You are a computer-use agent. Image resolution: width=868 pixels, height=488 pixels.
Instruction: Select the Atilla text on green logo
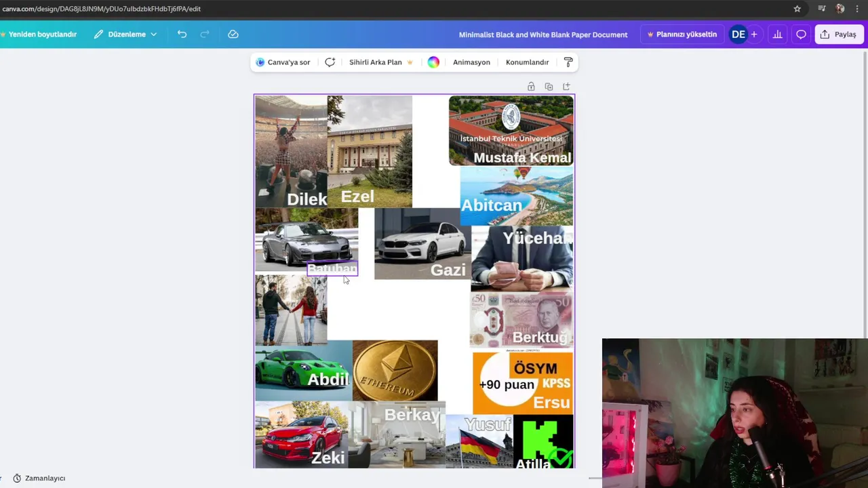533,464
